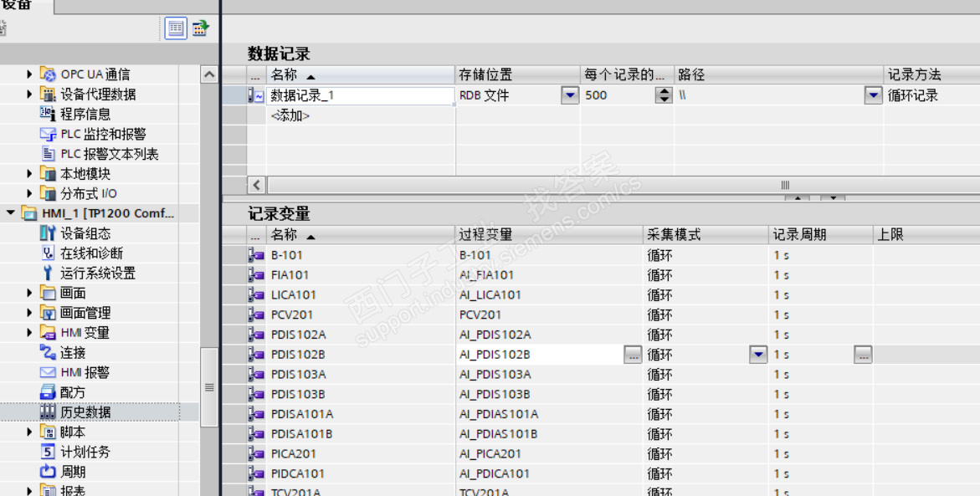Expand the OPC UA通信 node
The width and height of the screenshot is (980, 496).
[29, 74]
